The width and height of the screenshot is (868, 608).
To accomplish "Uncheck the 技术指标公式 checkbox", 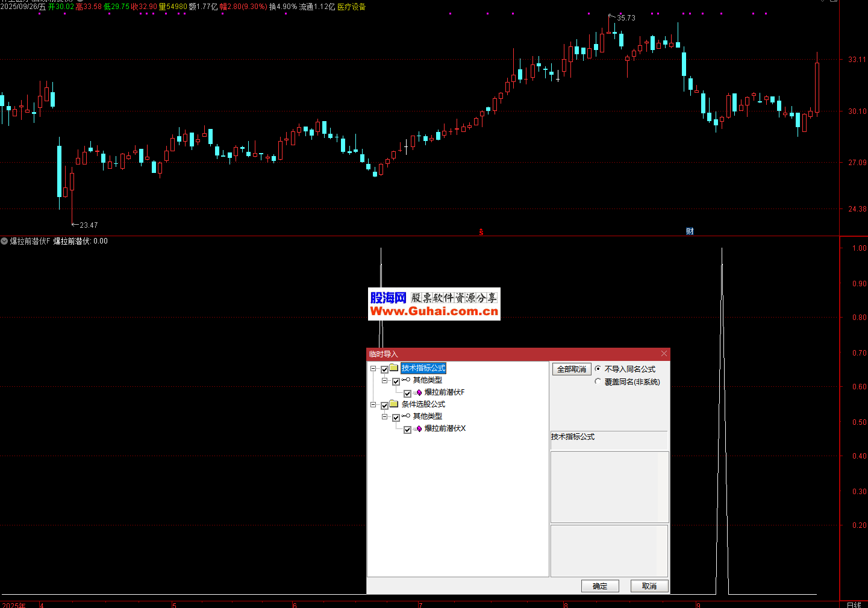I will 384,369.
